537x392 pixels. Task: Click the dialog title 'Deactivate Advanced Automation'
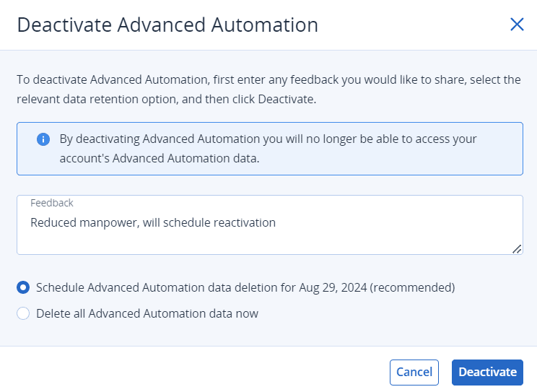pos(167,25)
